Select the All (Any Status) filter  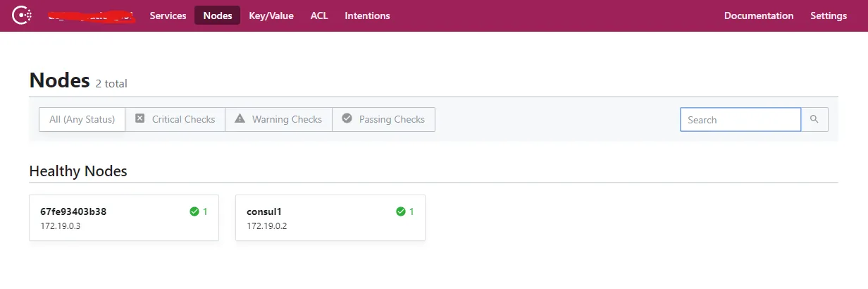click(x=82, y=119)
